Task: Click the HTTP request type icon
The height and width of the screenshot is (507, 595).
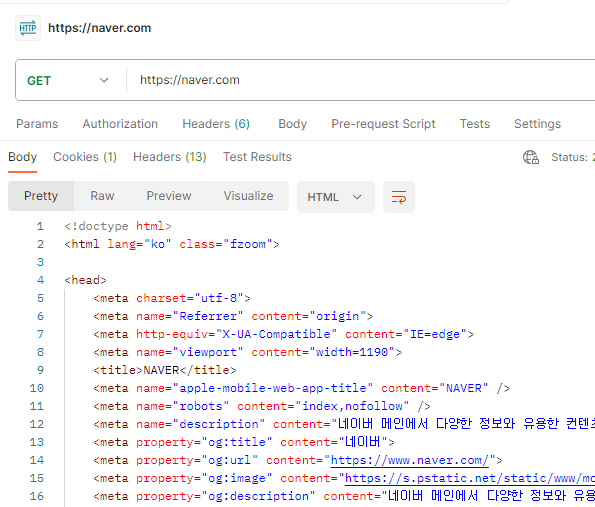Action: point(28,28)
